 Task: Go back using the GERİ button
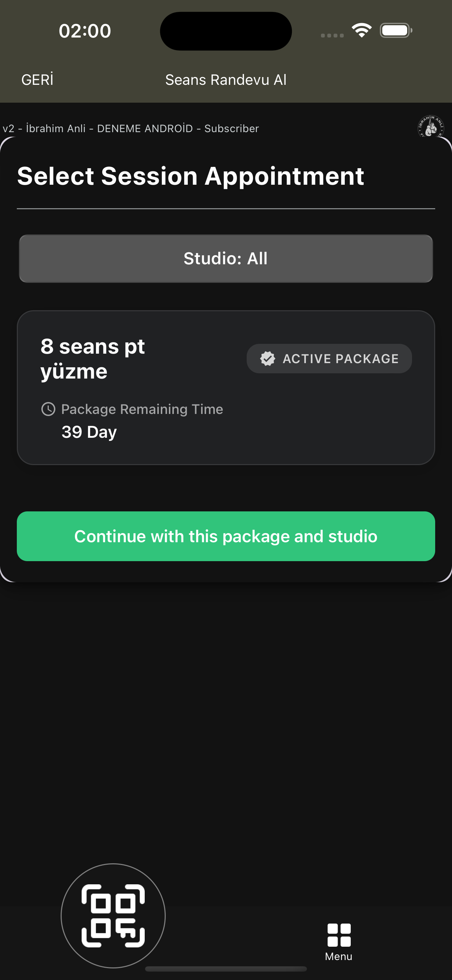point(37,80)
